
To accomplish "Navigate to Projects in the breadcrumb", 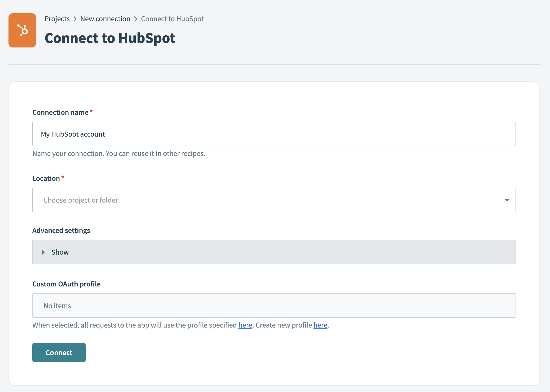I will click(x=57, y=19).
